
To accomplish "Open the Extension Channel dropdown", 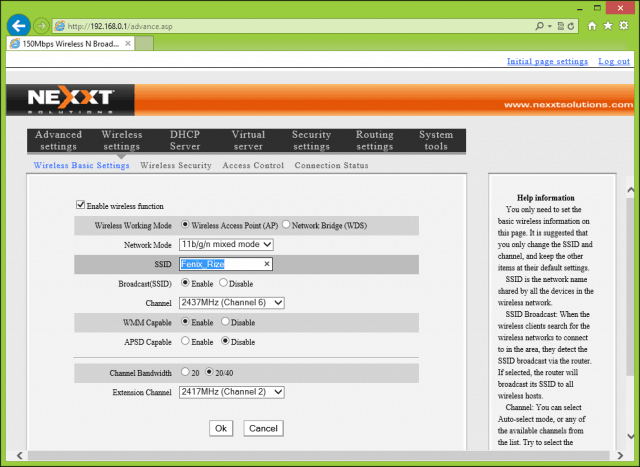I will (231, 392).
